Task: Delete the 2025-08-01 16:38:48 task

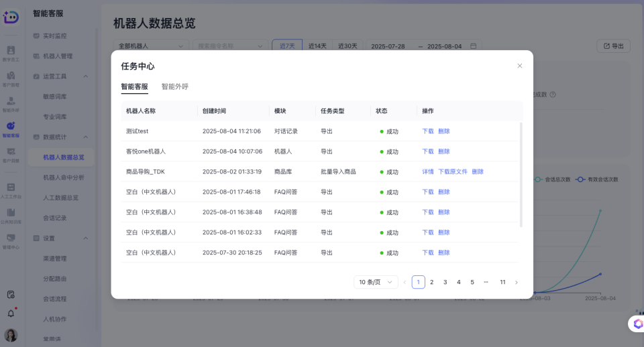Action: [443, 212]
